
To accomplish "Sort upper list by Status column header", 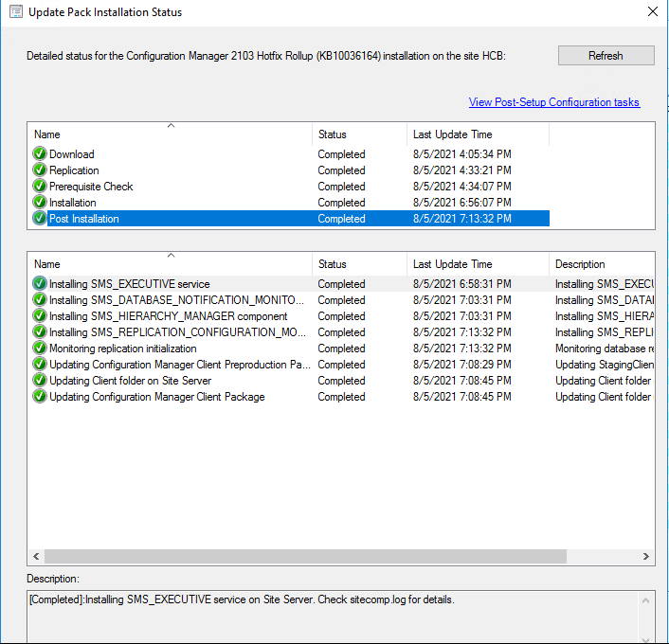I will pyautogui.click(x=360, y=134).
